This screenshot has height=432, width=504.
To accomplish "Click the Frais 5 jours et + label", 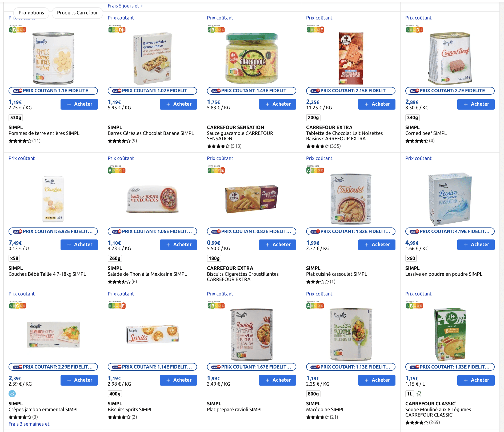I will pos(125,6).
